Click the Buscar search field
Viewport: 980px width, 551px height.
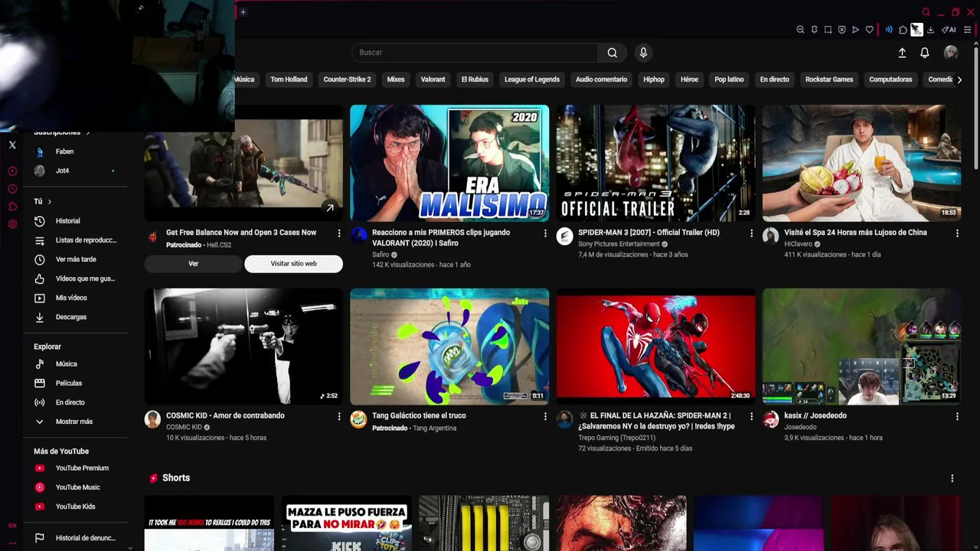475,53
